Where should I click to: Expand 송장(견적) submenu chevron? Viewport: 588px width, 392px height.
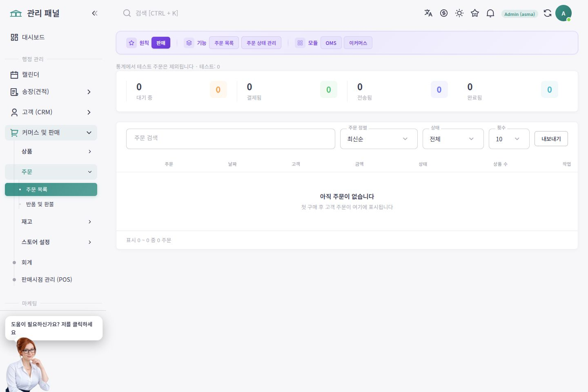pos(89,92)
